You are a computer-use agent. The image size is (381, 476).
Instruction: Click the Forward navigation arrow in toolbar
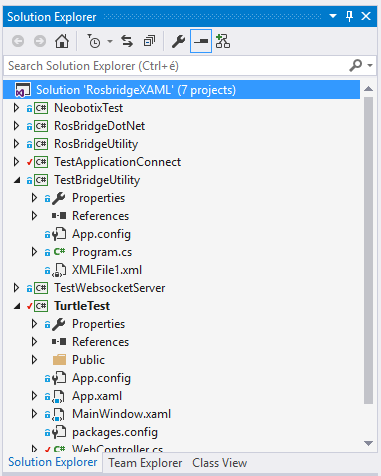pos(40,41)
